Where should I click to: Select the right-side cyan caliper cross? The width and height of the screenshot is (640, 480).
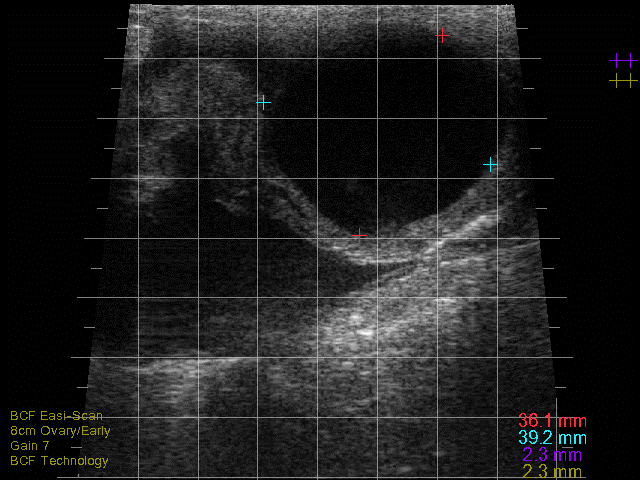click(490, 164)
